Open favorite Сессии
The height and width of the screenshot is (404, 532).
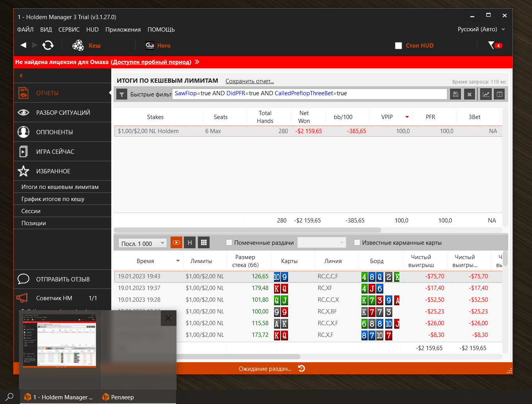pos(62,211)
